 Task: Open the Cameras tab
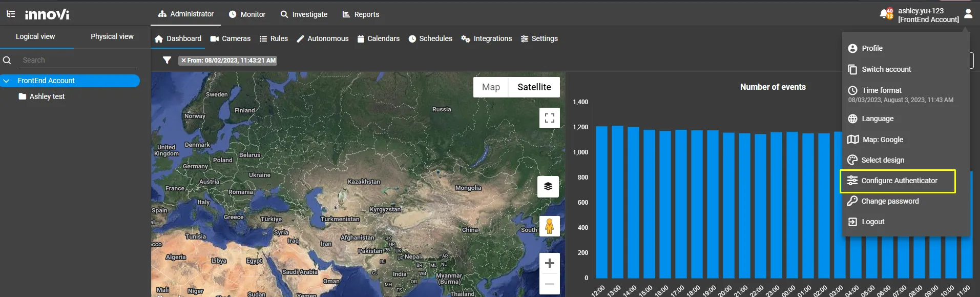coord(230,38)
